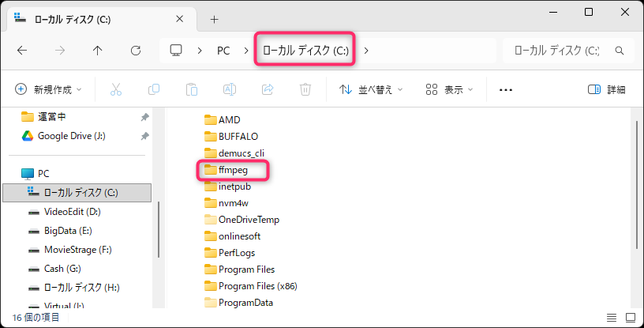The height and width of the screenshot is (328, 644).
Task: Click the Copy icon in toolbar
Action: pos(154,89)
